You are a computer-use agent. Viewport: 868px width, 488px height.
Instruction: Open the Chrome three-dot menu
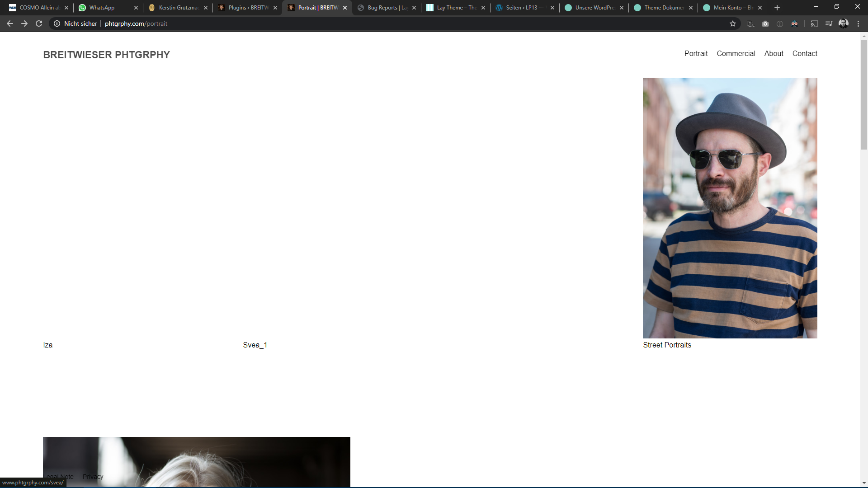(859, 23)
